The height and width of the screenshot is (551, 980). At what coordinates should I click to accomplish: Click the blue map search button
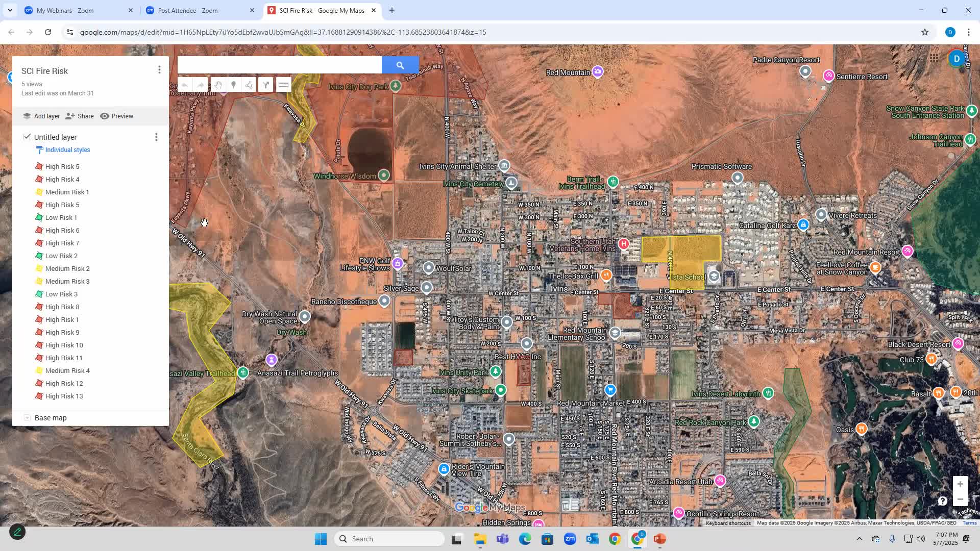pos(400,65)
